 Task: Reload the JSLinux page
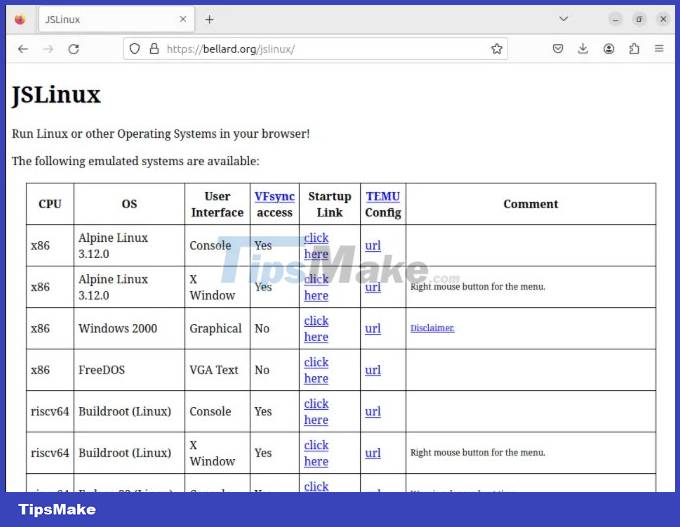coord(74,49)
